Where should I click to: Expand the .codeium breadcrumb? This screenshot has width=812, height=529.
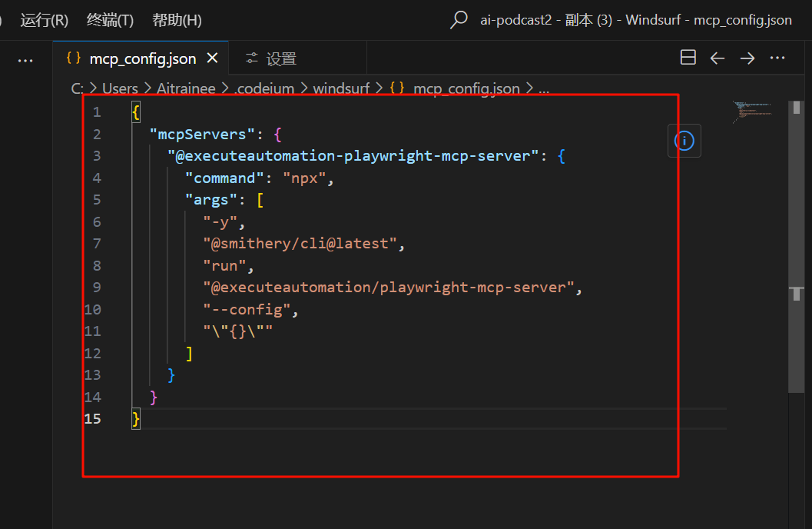[x=264, y=88]
